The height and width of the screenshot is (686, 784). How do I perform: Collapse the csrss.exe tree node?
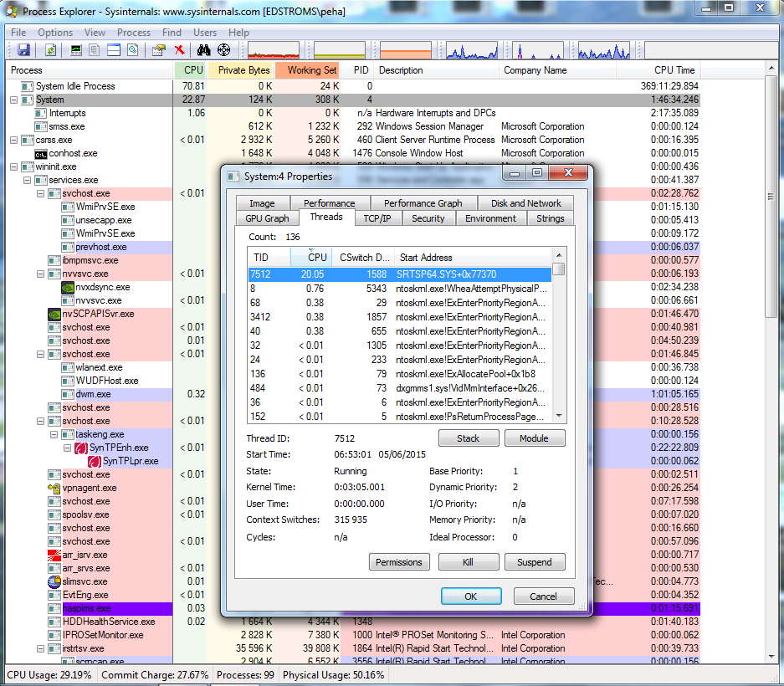pos(14,140)
